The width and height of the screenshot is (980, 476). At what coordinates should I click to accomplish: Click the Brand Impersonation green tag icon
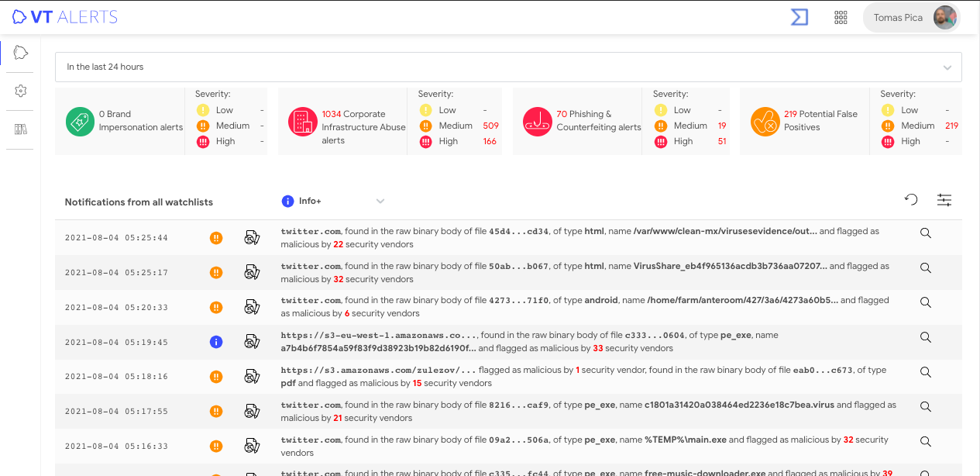click(80, 122)
